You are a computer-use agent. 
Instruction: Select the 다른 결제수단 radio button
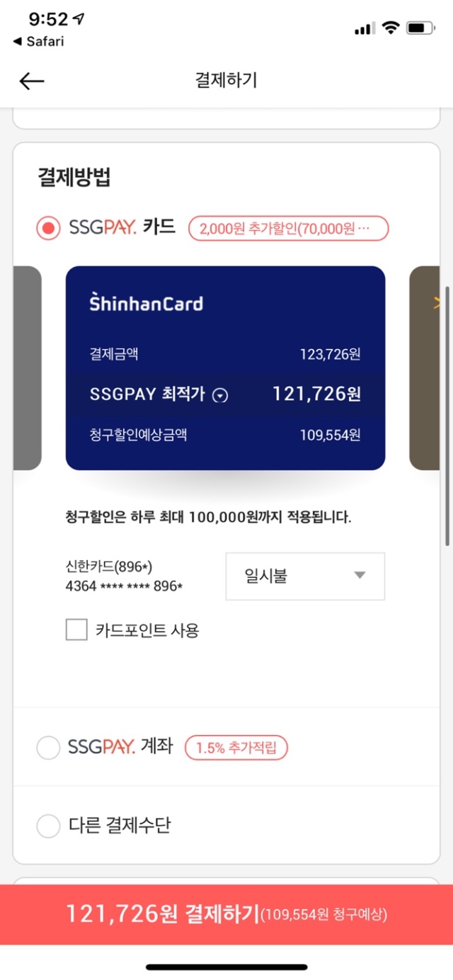[48, 826]
